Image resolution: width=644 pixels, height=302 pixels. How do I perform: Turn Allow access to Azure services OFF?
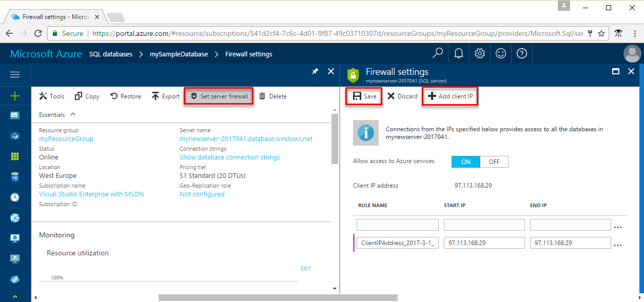click(x=494, y=162)
